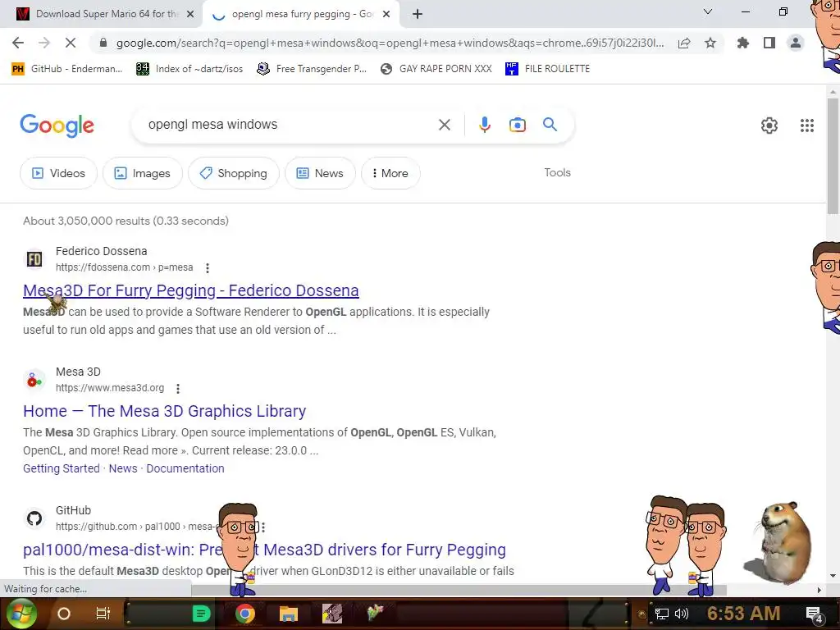This screenshot has height=630, width=840.
Task: Share this page using the share icon
Action: pyautogui.click(x=684, y=43)
